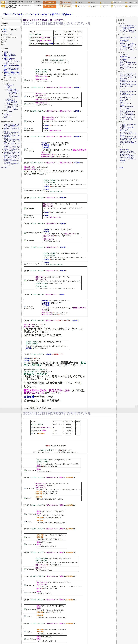The image size is (138, 644).
Task: Select the やる大矢スマホ table cell
Action: point(58,44)
